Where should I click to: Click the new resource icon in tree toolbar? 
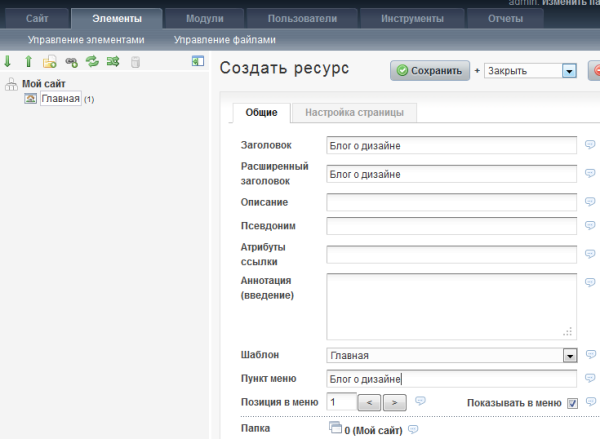(49, 62)
